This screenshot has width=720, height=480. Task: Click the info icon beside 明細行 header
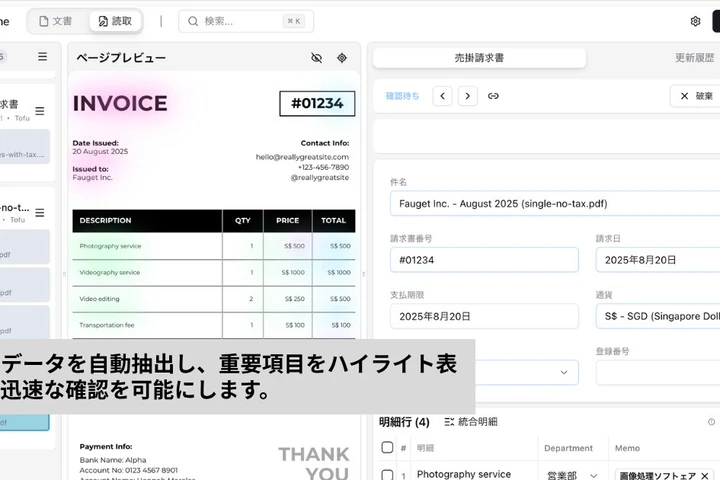(711, 422)
